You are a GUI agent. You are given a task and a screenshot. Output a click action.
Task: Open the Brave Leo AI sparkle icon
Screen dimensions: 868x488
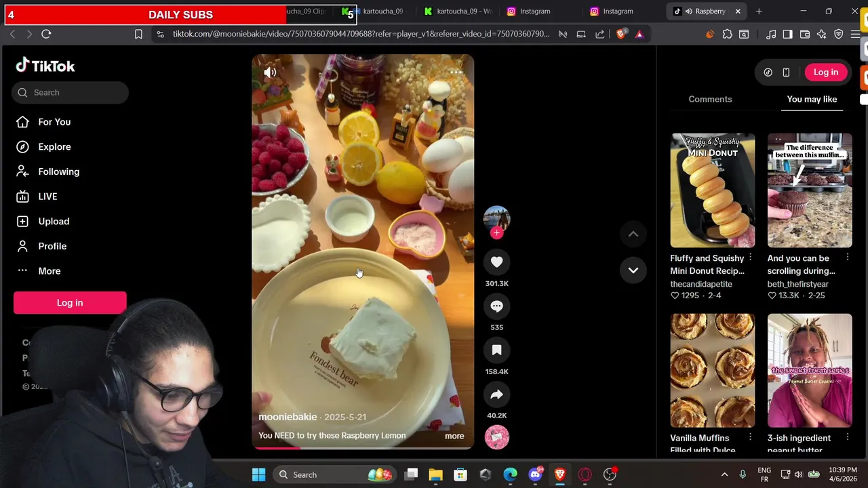click(x=822, y=34)
